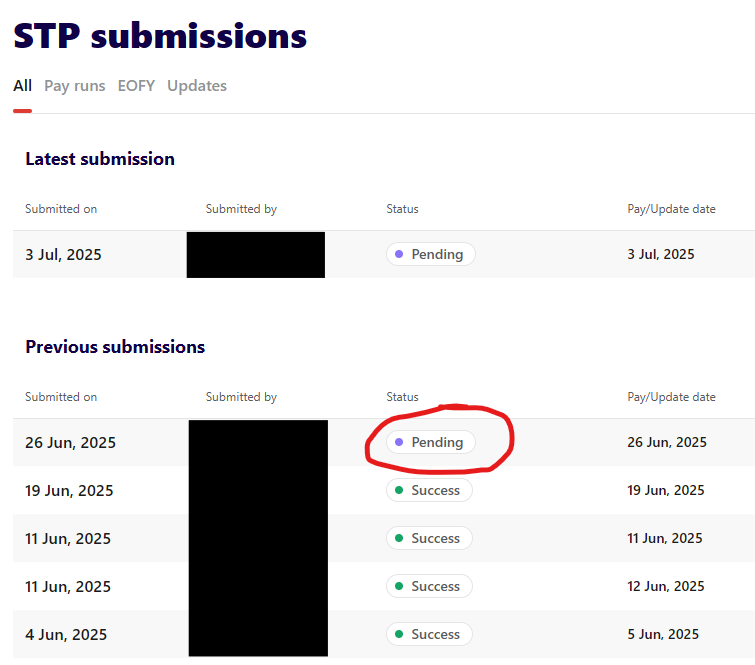Open the latest submission dated 3 Jul, 2025
This screenshot has height=665, width=755.
click(384, 254)
